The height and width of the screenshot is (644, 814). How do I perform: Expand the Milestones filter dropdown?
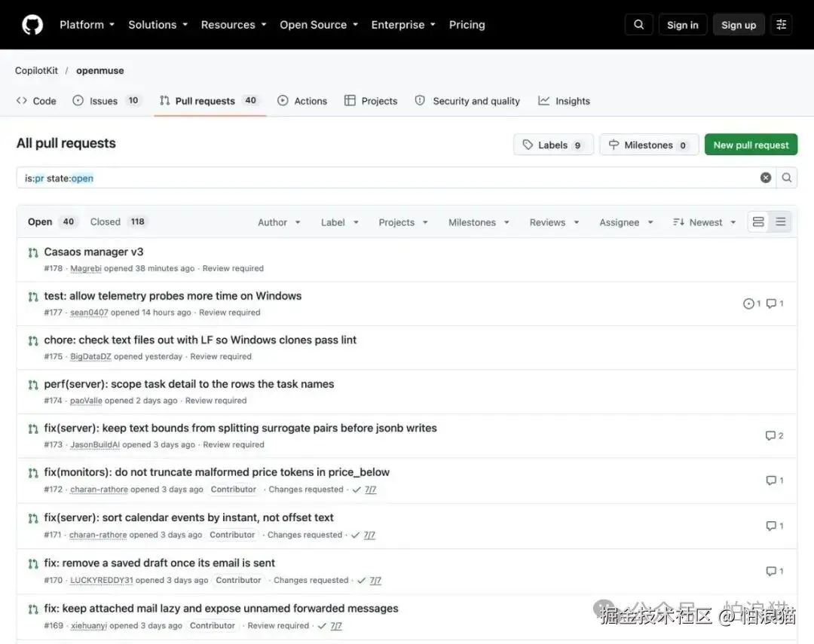(x=479, y=223)
